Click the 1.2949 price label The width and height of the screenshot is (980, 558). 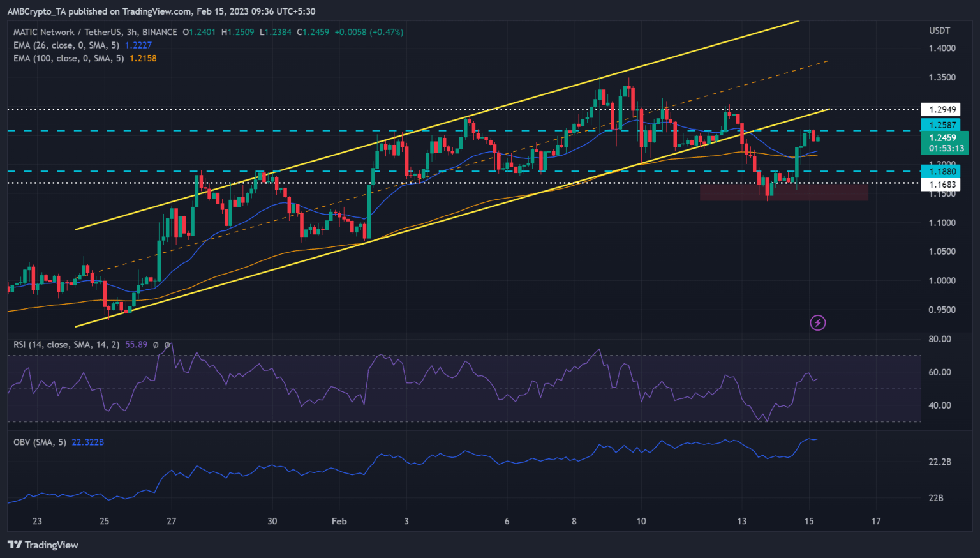pos(942,110)
